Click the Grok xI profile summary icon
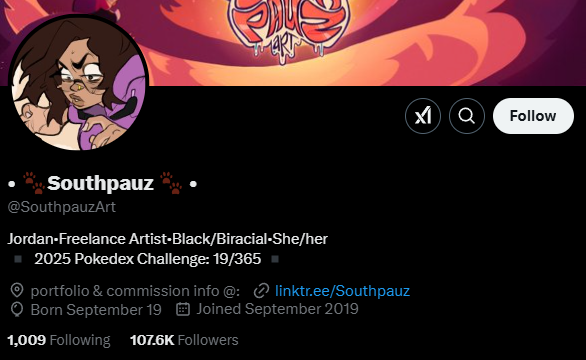The width and height of the screenshot is (586, 360). 423,116
